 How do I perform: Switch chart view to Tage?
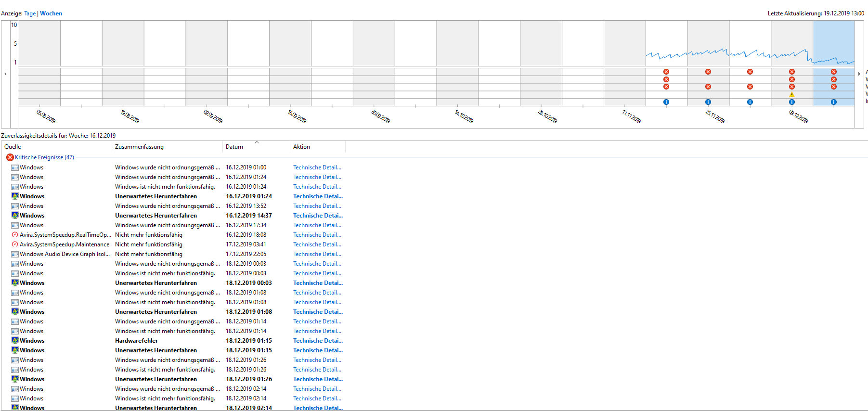click(30, 13)
